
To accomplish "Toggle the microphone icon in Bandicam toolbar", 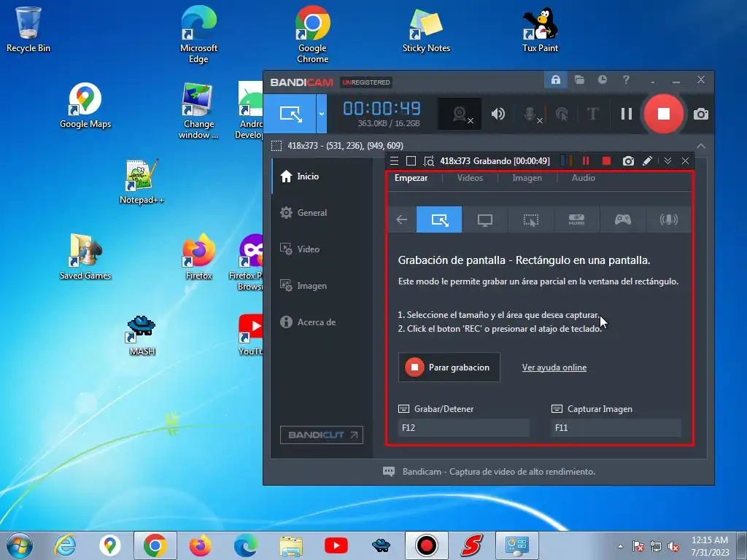I will click(530, 114).
